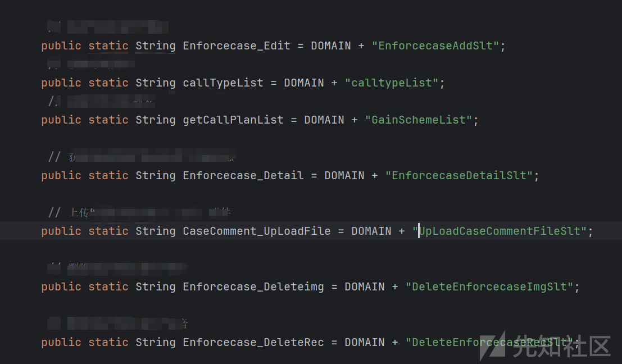Click the callTypeList variable name
Image resolution: width=622 pixels, height=364 pixels.
coord(223,83)
